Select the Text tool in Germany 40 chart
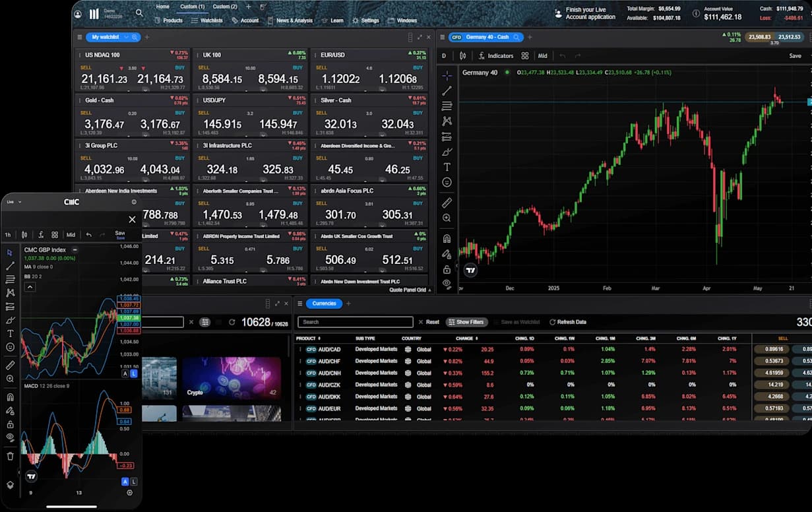The height and width of the screenshot is (512, 812). pyautogui.click(x=447, y=167)
